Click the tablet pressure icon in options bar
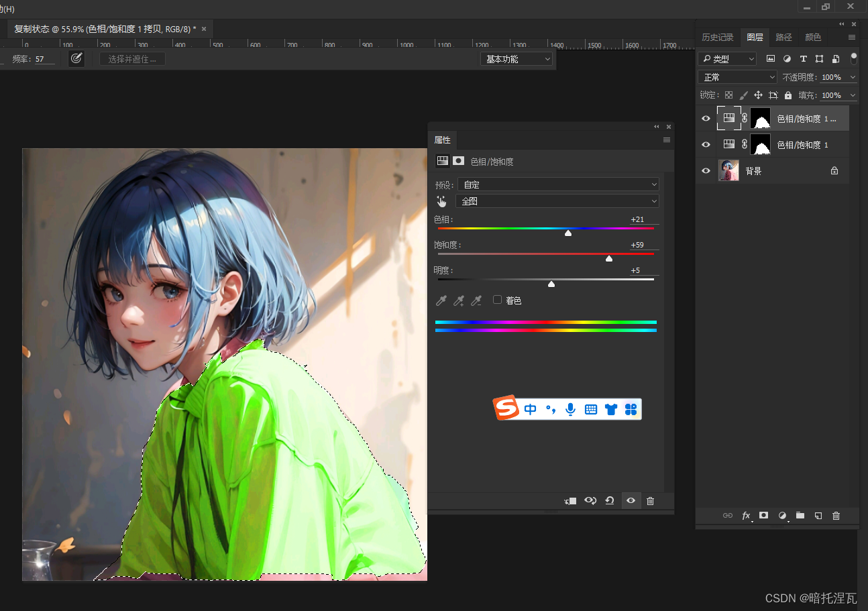Viewport: 868px width, 611px height. pos(76,58)
